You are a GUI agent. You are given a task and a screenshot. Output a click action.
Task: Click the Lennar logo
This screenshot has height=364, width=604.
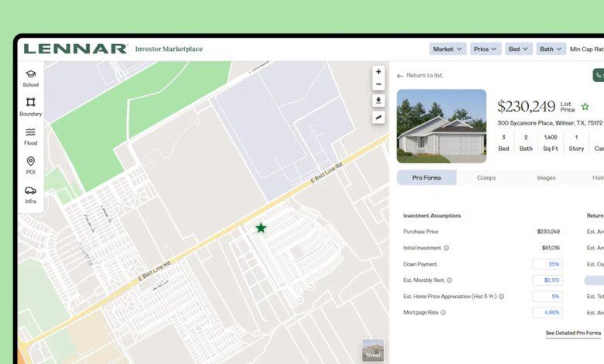pos(75,49)
